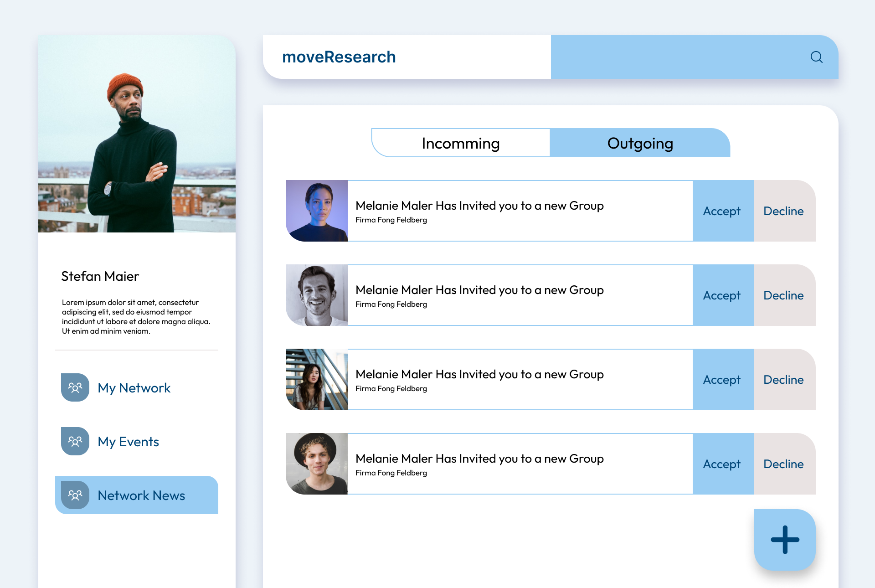Click the avatar of man wearing hat
Viewport: 875px width, 588px height.
click(x=317, y=464)
